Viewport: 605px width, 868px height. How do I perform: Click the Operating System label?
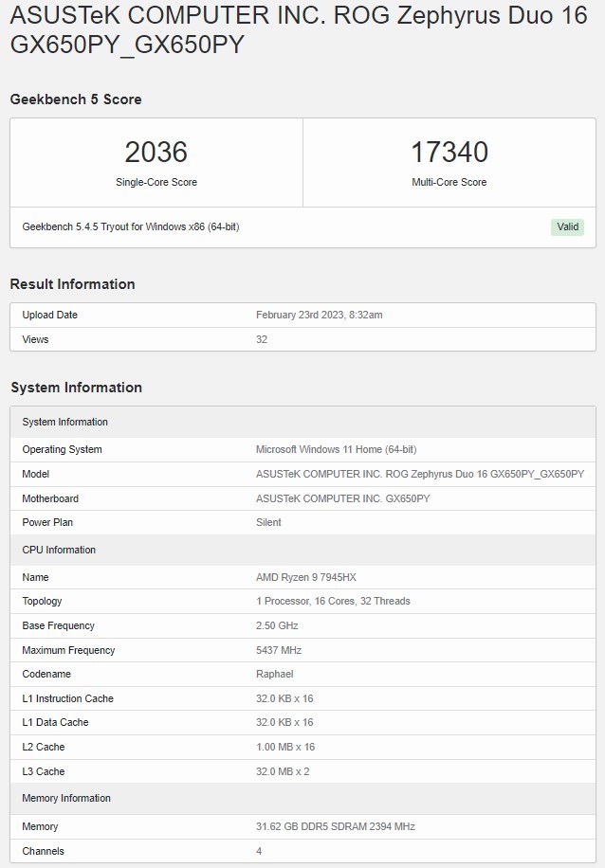pyautogui.click(x=62, y=449)
